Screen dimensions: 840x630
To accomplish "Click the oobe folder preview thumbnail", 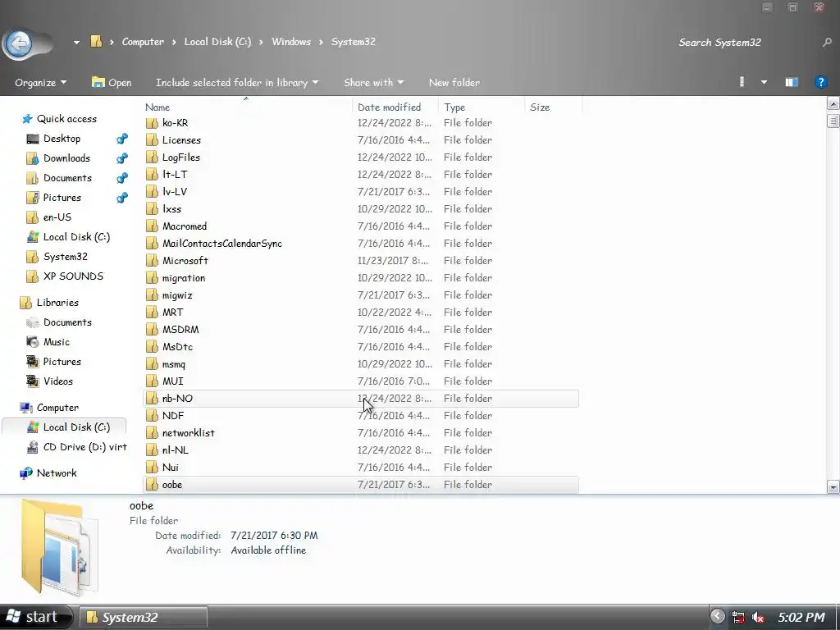I will [59, 547].
